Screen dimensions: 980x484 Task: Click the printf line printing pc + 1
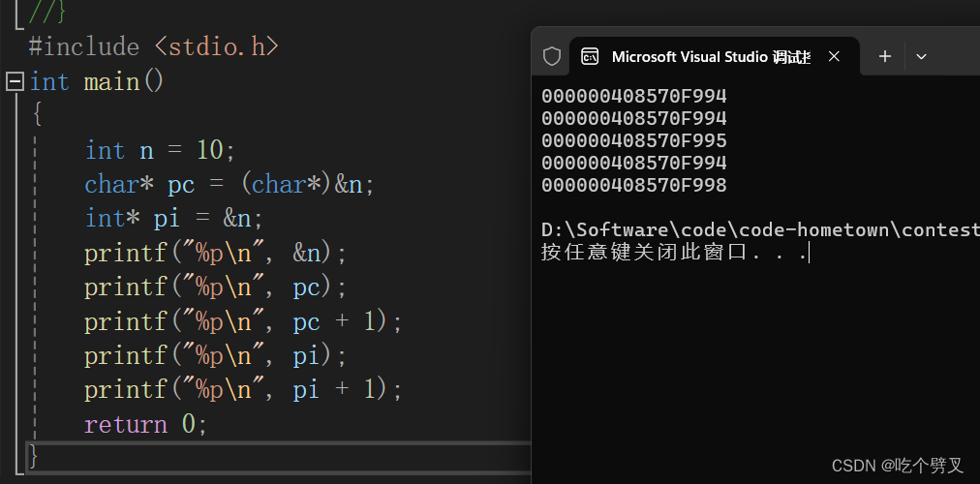[x=243, y=322]
